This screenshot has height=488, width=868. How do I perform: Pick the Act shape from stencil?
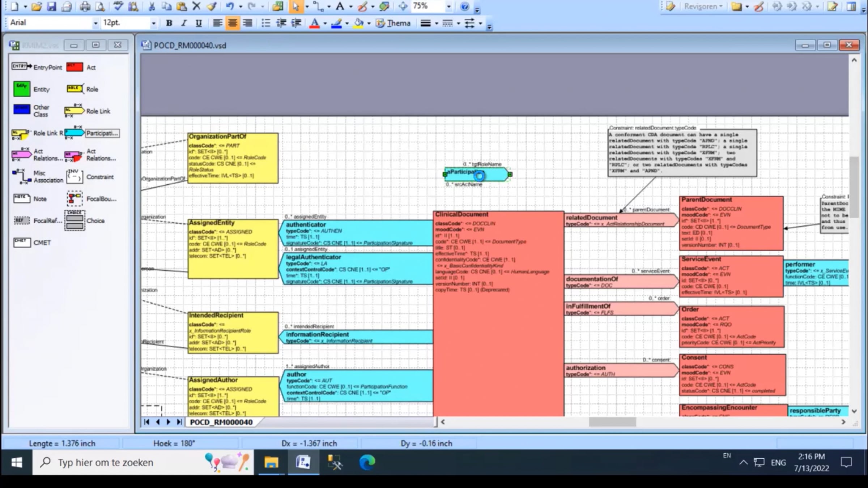coord(75,67)
